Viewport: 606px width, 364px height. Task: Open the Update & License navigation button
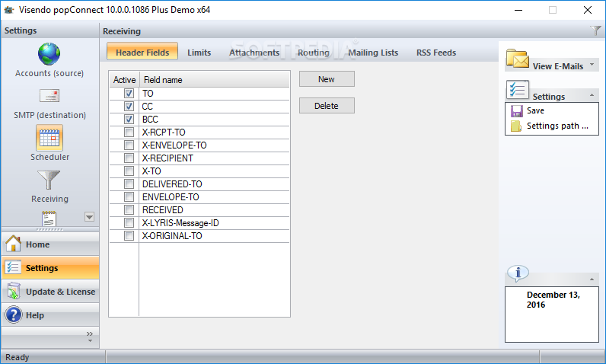[50, 291]
